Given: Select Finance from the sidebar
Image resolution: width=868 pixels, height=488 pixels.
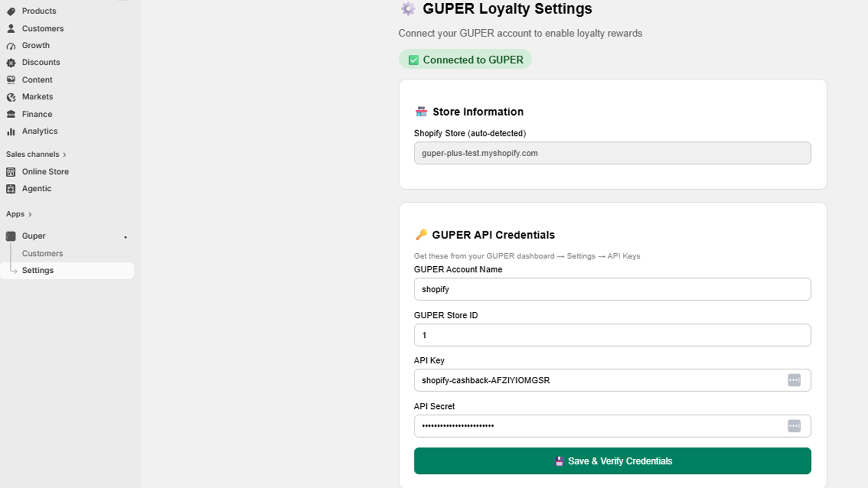Looking at the screenshot, I should click(x=37, y=114).
